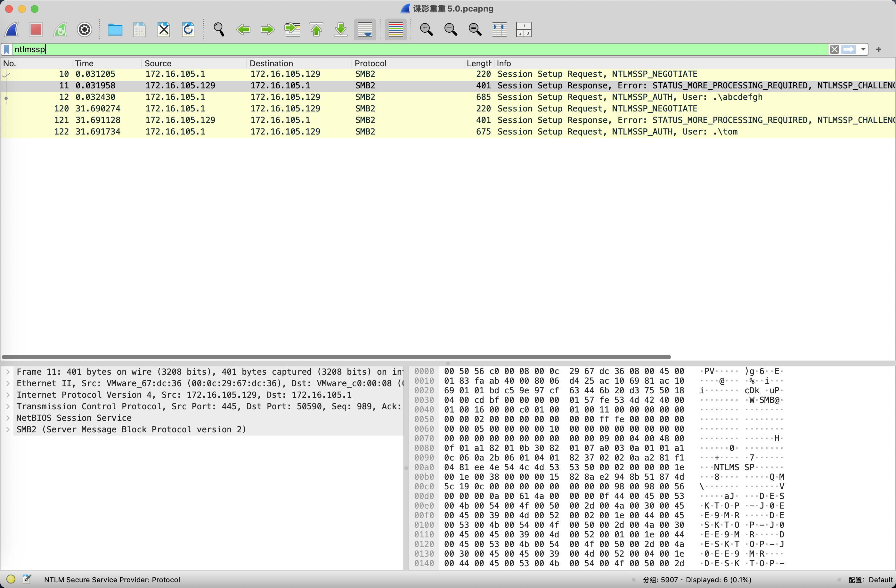Clear the ntlmssp display filter
The height and width of the screenshot is (588, 896).
tap(834, 49)
